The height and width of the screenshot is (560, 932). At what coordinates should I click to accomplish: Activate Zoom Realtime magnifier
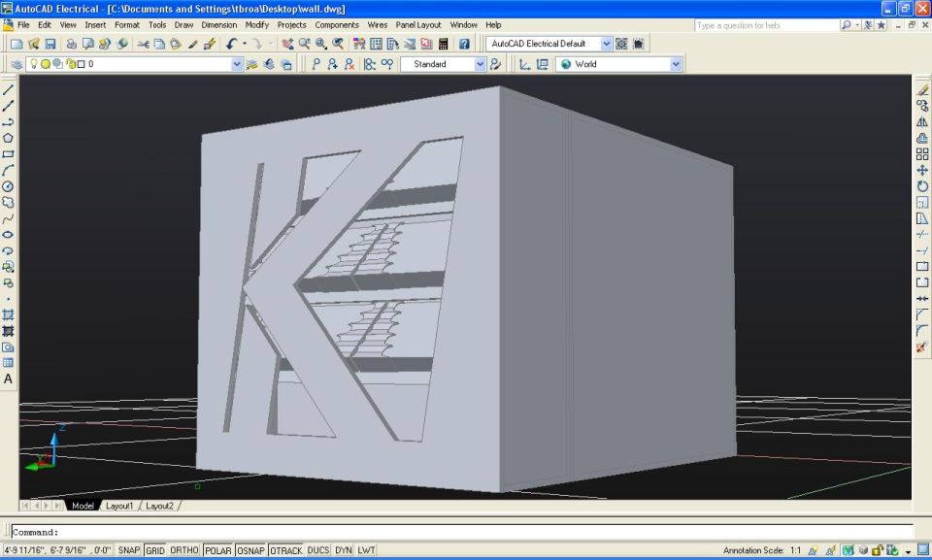click(x=304, y=44)
